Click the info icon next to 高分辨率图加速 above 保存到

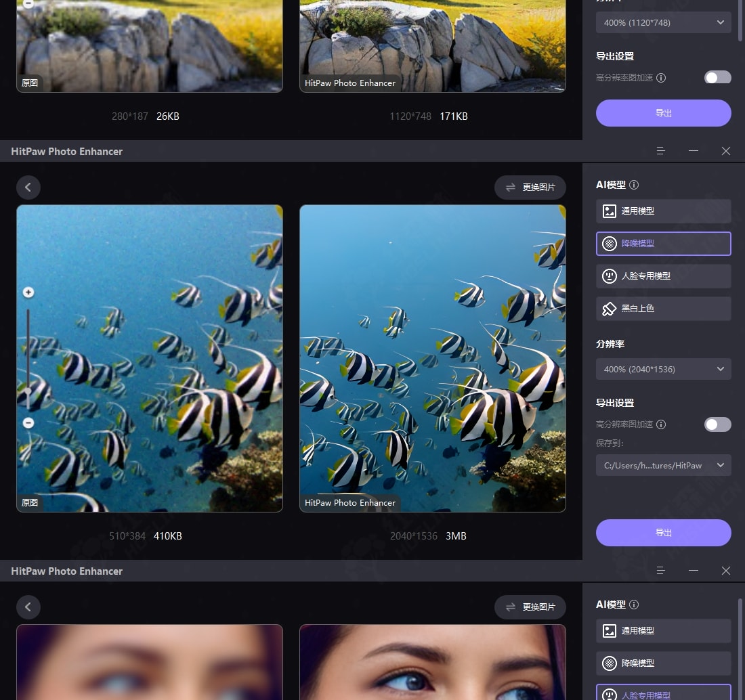[661, 424]
